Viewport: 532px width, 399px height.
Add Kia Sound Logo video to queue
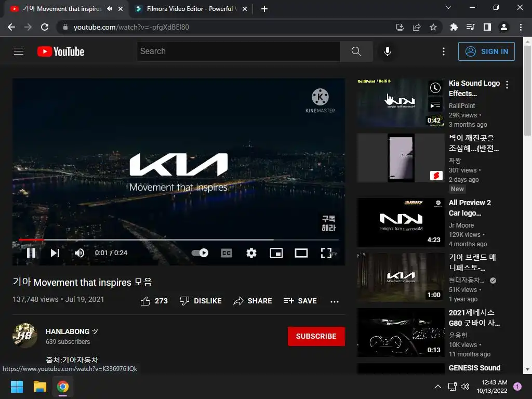coord(435,105)
